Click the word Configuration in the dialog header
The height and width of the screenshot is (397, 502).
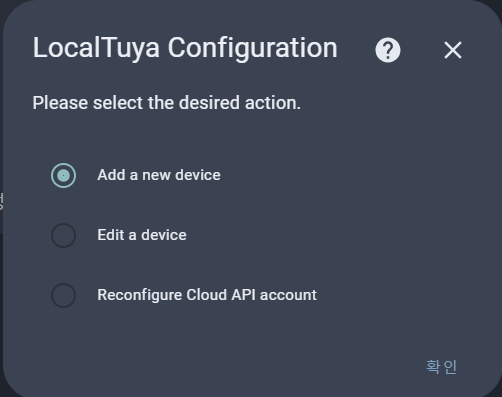(252, 49)
